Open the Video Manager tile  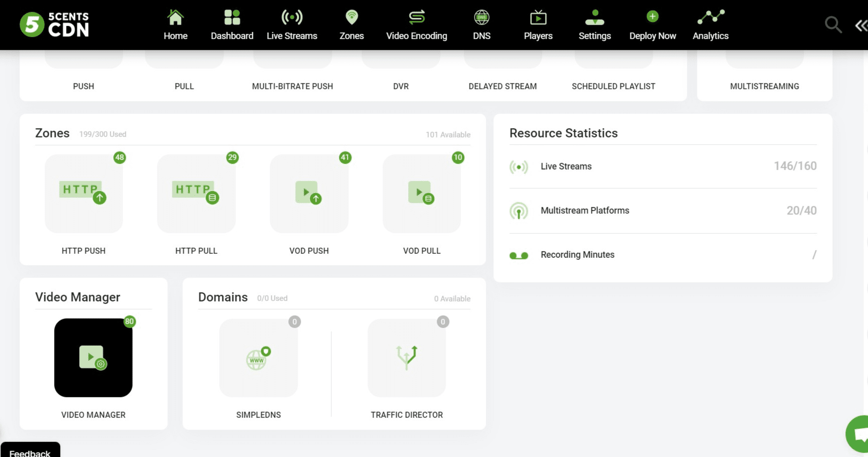pyautogui.click(x=93, y=358)
